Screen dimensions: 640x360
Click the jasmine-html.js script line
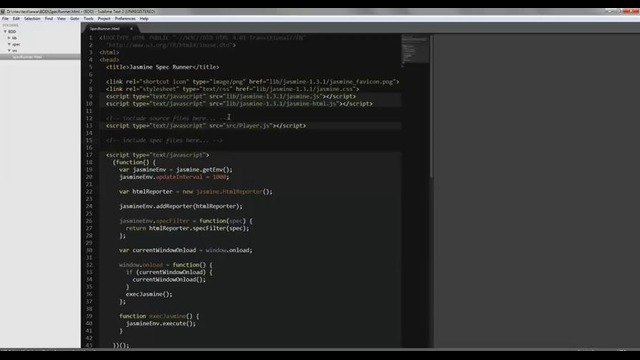click(239, 104)
